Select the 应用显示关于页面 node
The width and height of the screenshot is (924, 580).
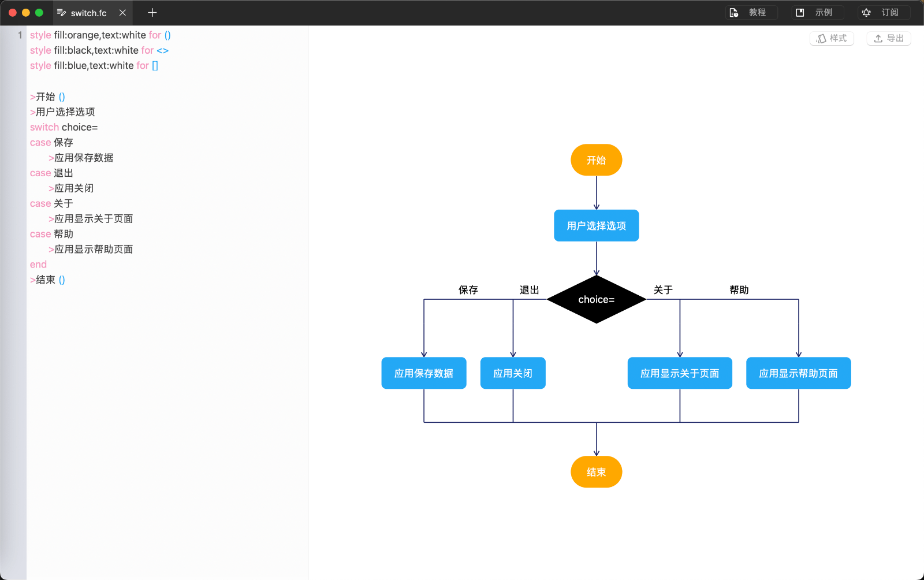[680, 373]
